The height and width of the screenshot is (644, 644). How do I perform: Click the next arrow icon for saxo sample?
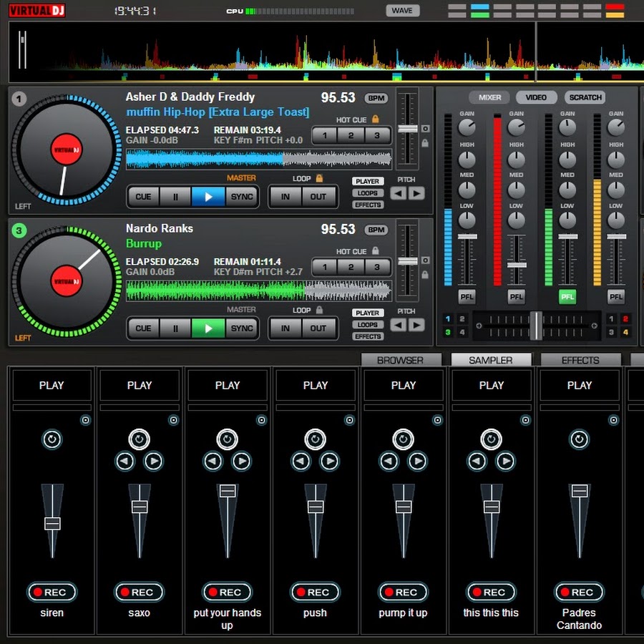(x=154, y=462)
